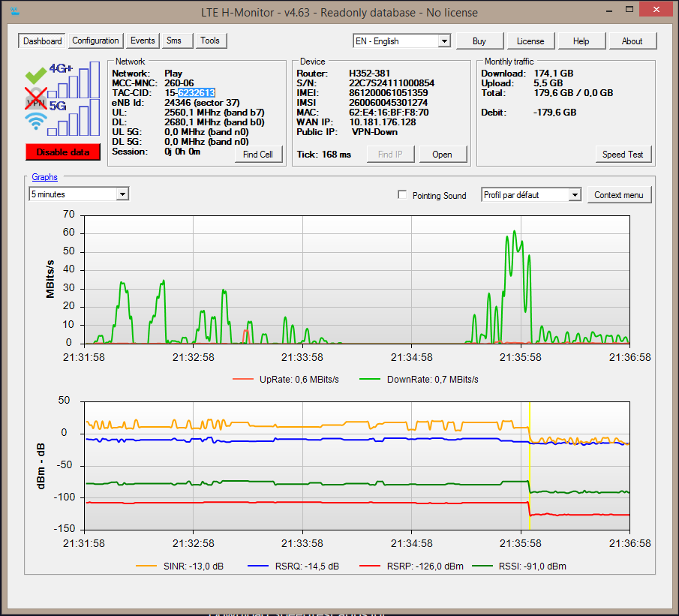Click the RSRQ blue legend swatch

click(x=258, y=566)
